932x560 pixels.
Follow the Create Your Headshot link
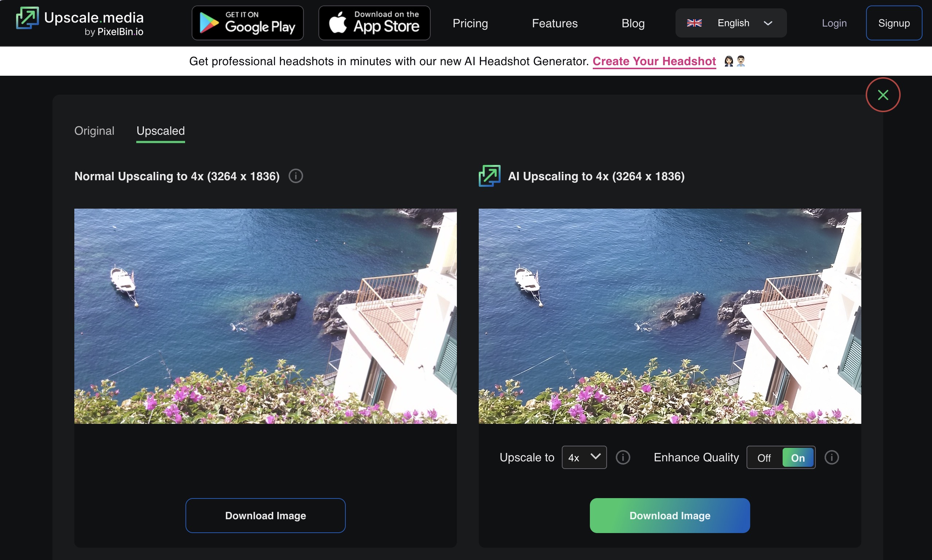point(654,61)
